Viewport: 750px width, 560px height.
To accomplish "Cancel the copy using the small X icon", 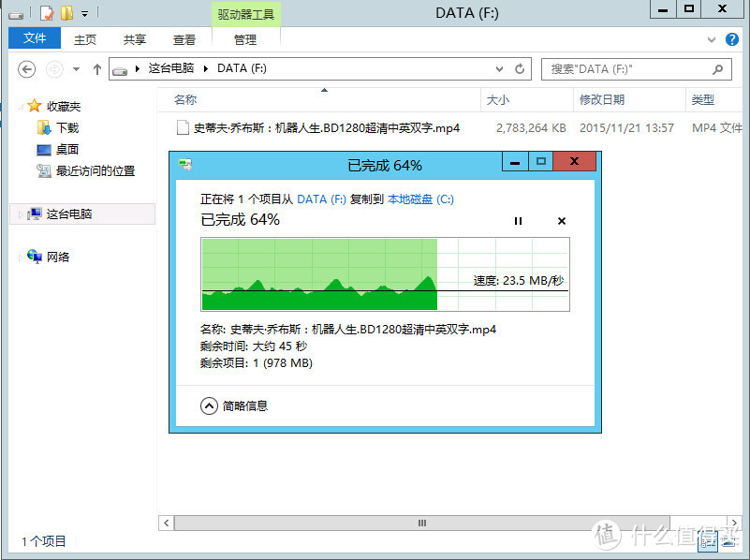I will pos(561,221).
